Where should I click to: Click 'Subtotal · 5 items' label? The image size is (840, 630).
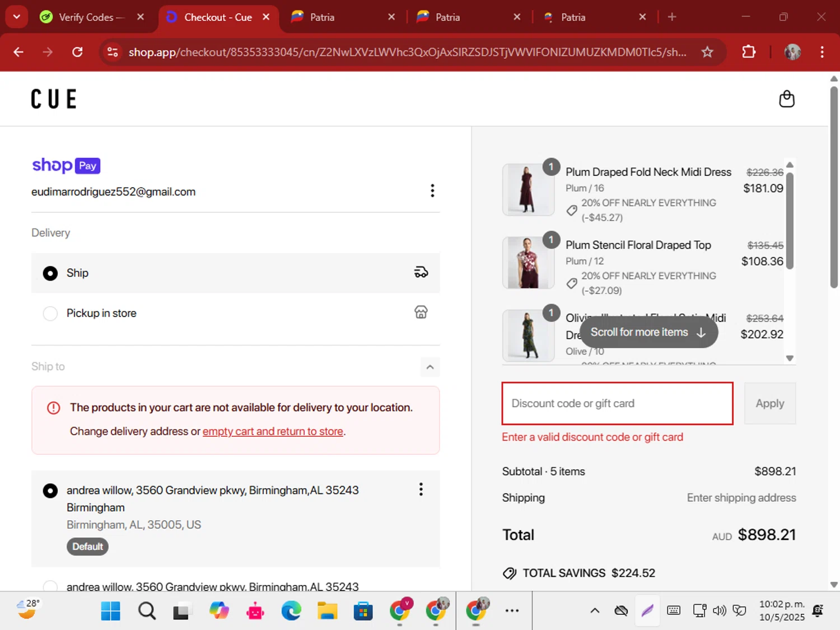point(543,472)
